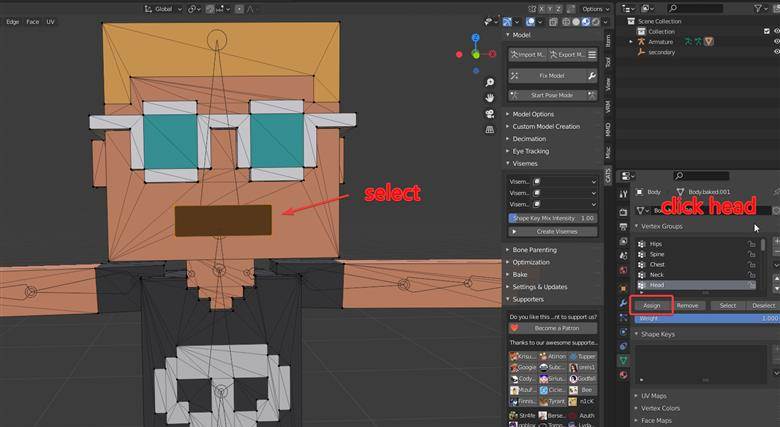Image resolution: width=780 pixels, height=427 pixels.
Task: Open the Global transform orientation dropdown
Action: [x=163, y=9]
